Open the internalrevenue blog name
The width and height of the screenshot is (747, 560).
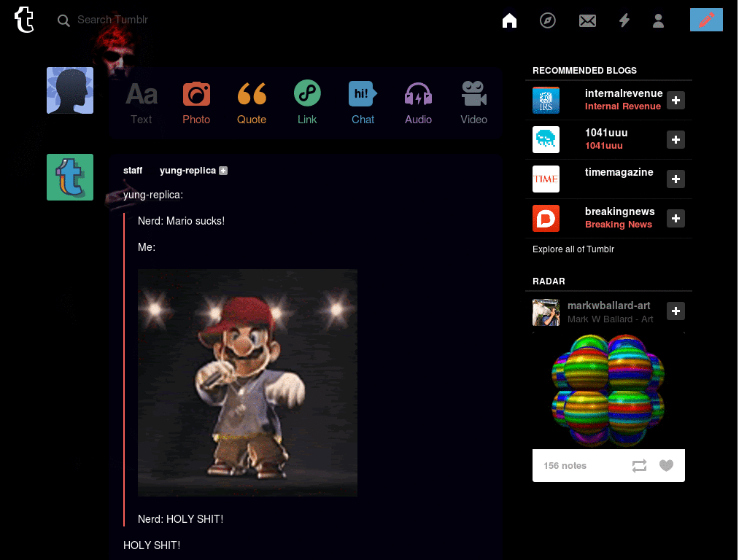tap(624, 93)
